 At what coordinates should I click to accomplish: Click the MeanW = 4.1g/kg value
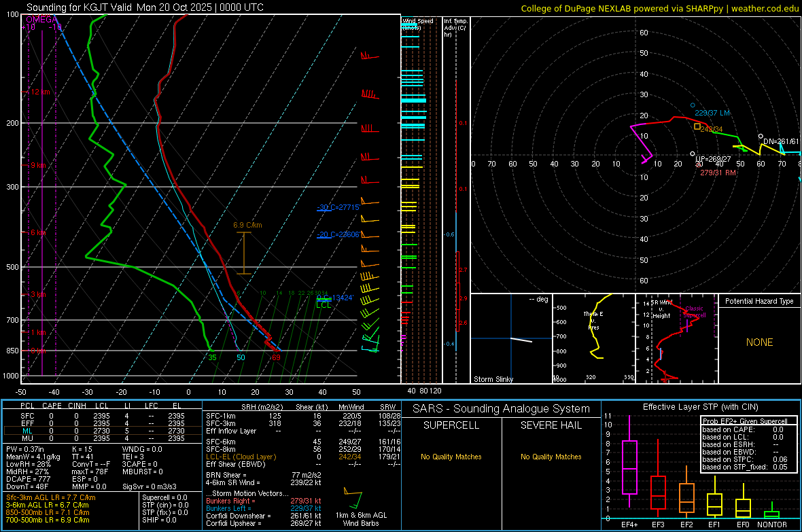(33, 457)
